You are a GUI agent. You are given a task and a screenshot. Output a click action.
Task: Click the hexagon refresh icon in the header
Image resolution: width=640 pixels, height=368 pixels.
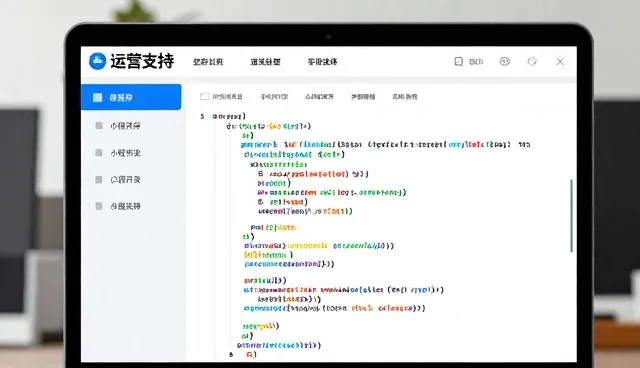[532, 61]
